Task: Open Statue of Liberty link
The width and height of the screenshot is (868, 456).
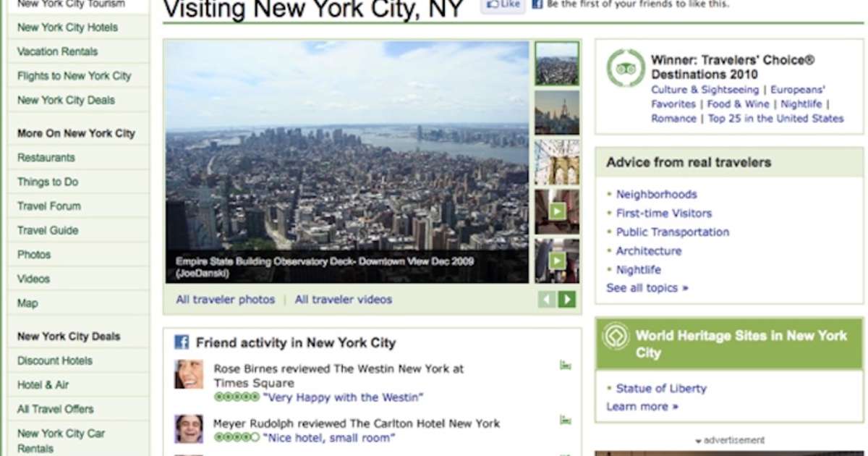Action: point(661,388)
